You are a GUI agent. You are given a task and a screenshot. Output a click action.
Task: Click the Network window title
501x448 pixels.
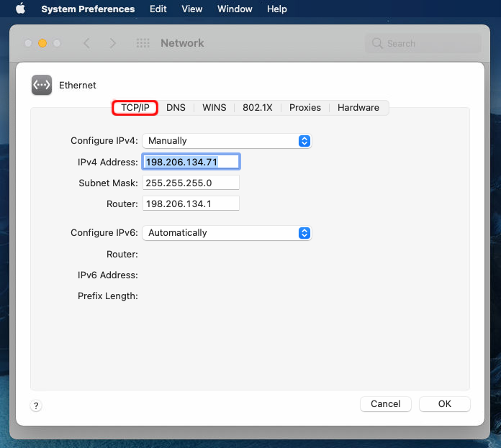(x=182, y=43)
